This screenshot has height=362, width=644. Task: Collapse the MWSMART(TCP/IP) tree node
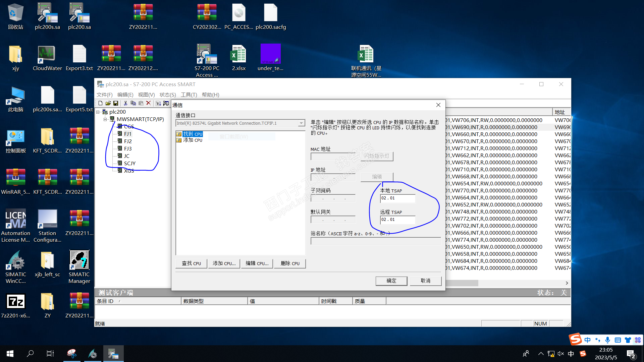[x=105, y=119]
